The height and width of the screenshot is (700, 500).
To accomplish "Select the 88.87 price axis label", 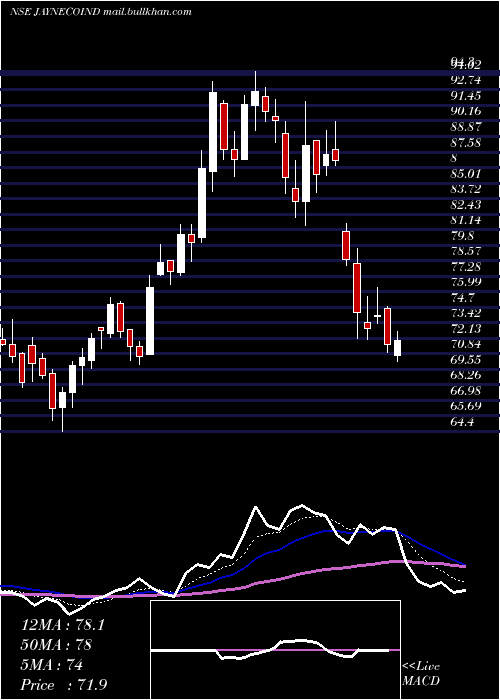I will tap(465, 127).
